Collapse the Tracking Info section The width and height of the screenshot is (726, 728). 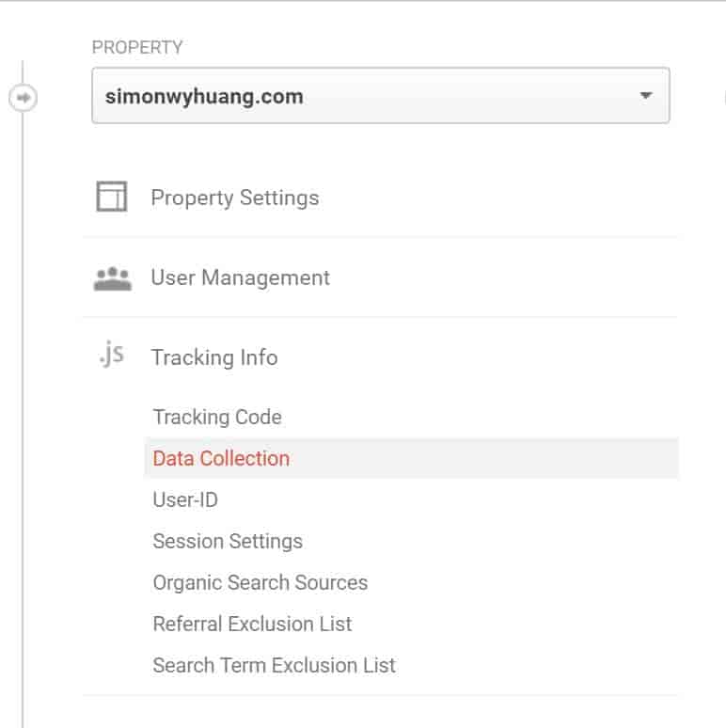click(x=380, y=357)
